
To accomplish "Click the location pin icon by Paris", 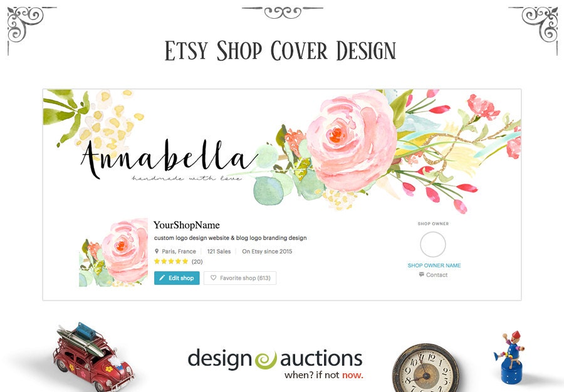I will click(x=157, y=251).
